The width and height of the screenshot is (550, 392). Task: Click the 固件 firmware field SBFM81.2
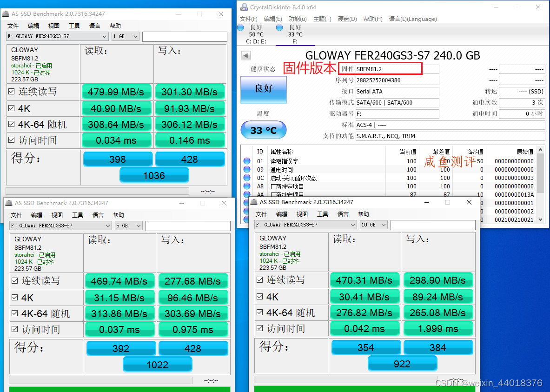[397, 69]
